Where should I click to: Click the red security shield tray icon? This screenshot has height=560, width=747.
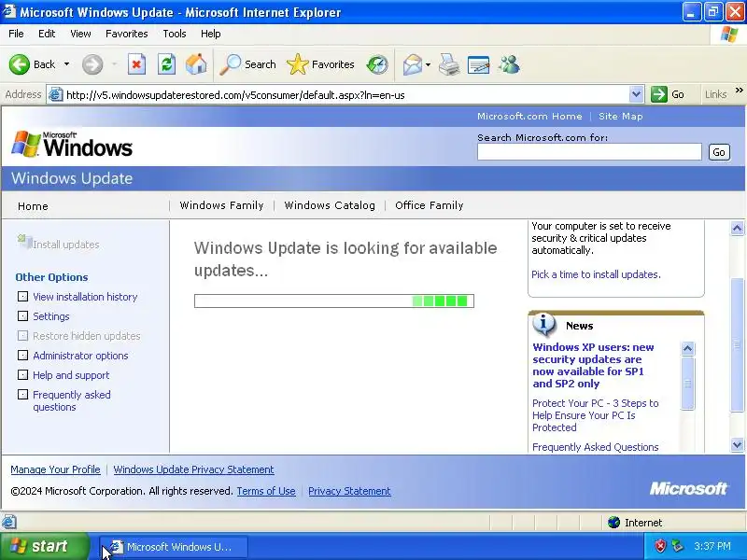point(660,546)
